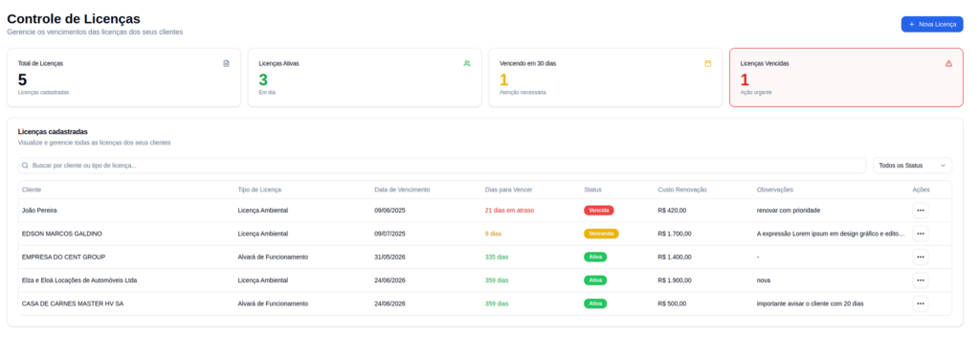Click the truncated Lorem ipsum observation text

831,234
